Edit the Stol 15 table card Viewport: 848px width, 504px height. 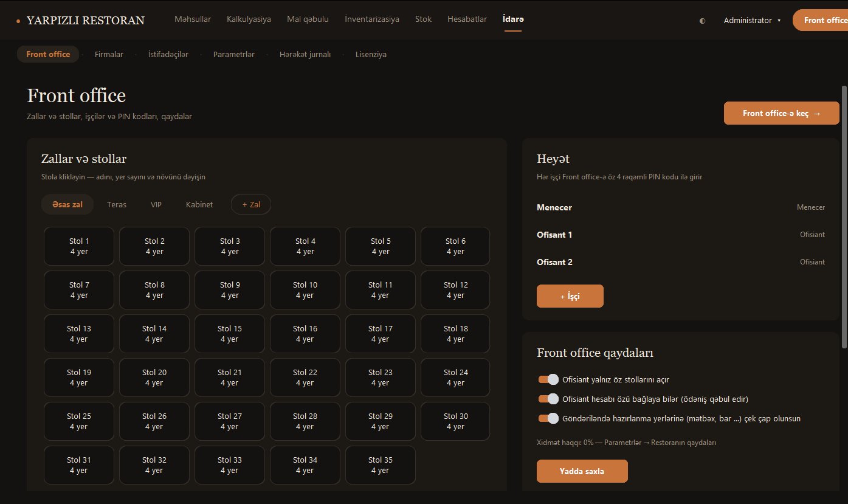point(230,334)
